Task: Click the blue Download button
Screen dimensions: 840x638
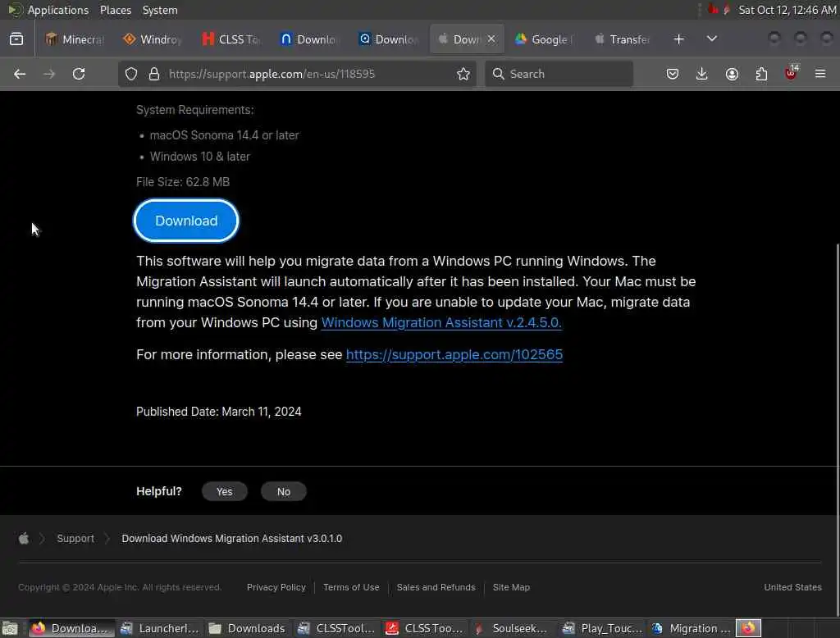Action: point(186,221)
